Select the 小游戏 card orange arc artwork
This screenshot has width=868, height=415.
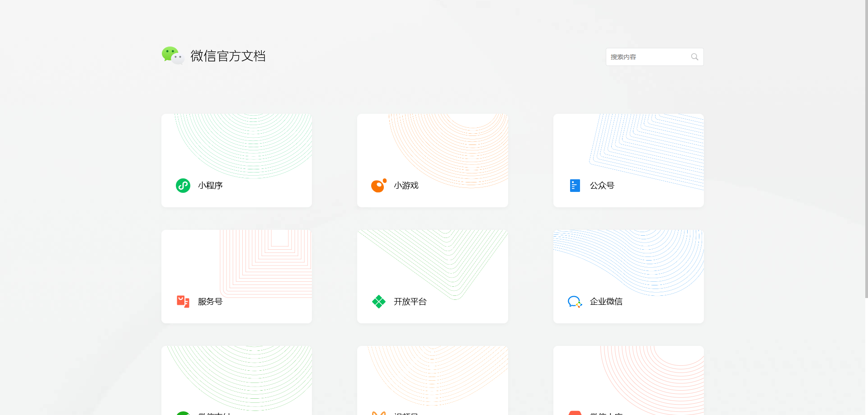[x=448, y=151]
